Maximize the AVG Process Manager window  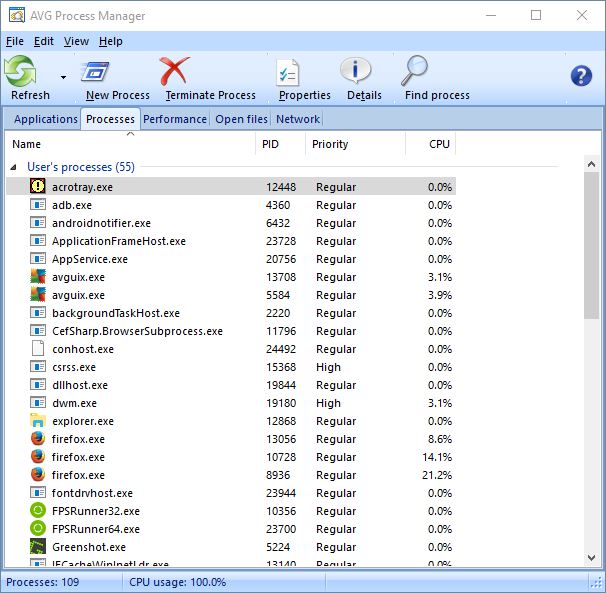pyautogui.click(x=536, y=15)
